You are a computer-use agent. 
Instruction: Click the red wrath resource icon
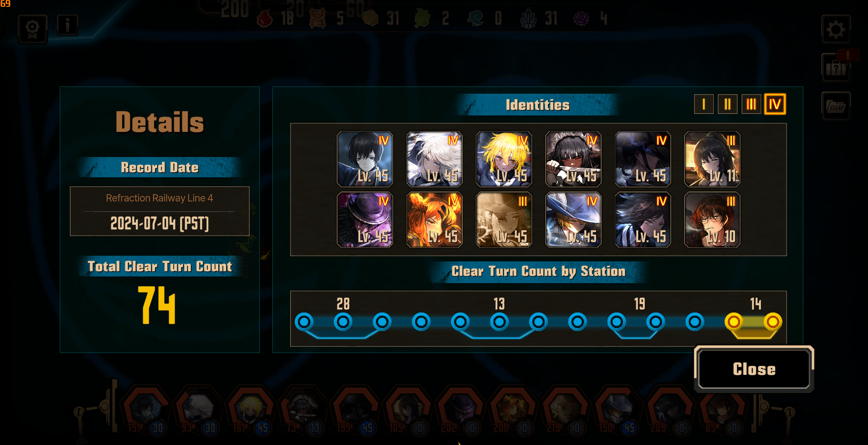point(265,19)
